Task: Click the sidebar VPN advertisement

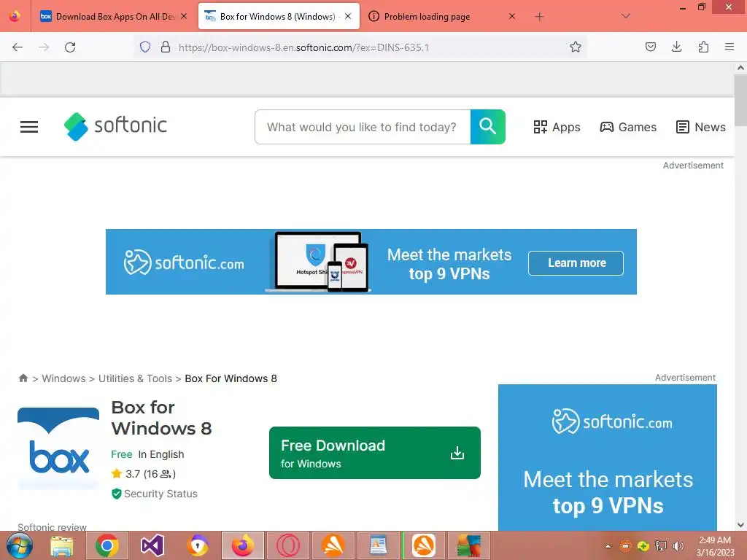Action: coord(608,457)
